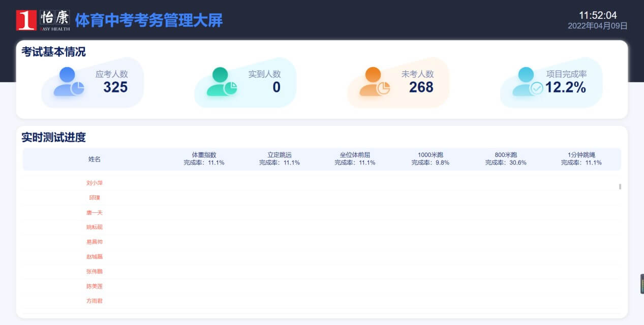The width and height of the screenshot is (644, 325).
Task: Select student 唐一夫 in the list
Action: coord(95,212)
